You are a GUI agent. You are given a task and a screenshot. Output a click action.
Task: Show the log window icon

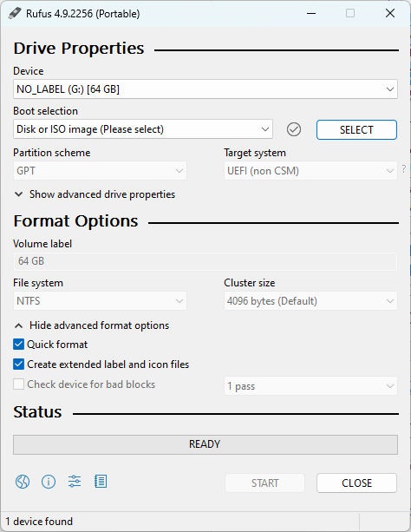pyautogui.click(x=101, y=482)
